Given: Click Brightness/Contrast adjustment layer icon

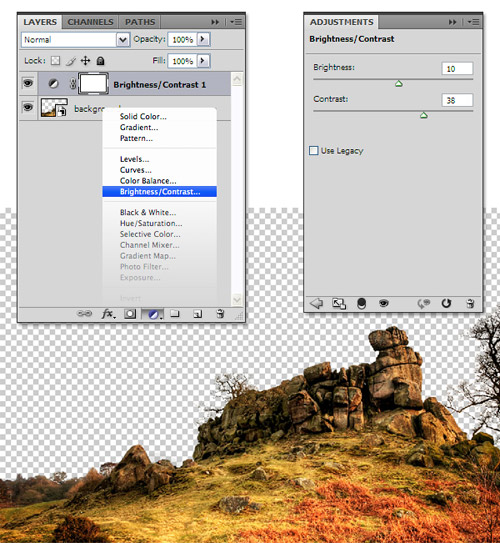Looking at the screenshot, I should pos(53,83).
